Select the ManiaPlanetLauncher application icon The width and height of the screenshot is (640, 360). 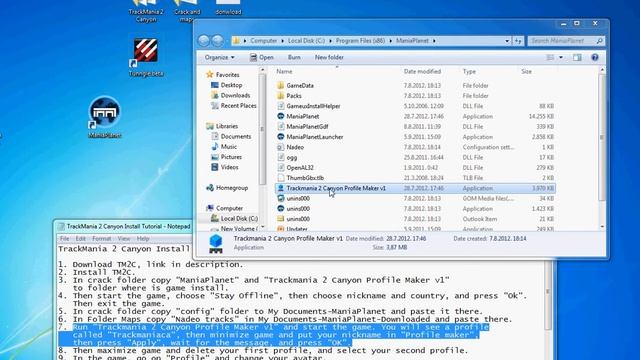280,137
